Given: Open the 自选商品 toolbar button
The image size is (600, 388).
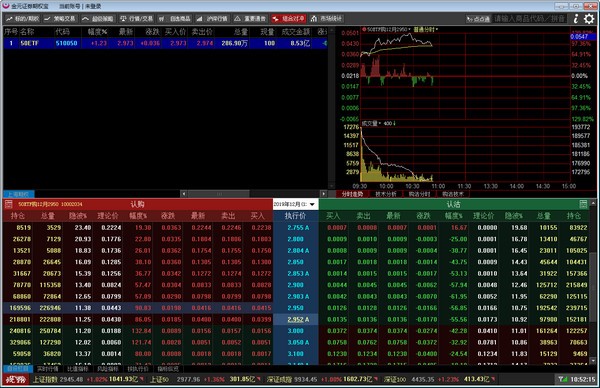Looking at the screenshot, I should click(x=175, y=18).
